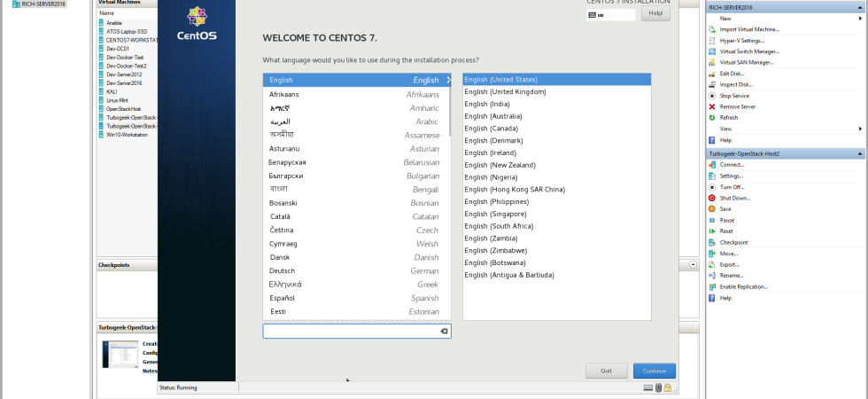This screenshot has height=399, width=868.
Task: Click Refresh in the Actions pane
Action: 728,117
